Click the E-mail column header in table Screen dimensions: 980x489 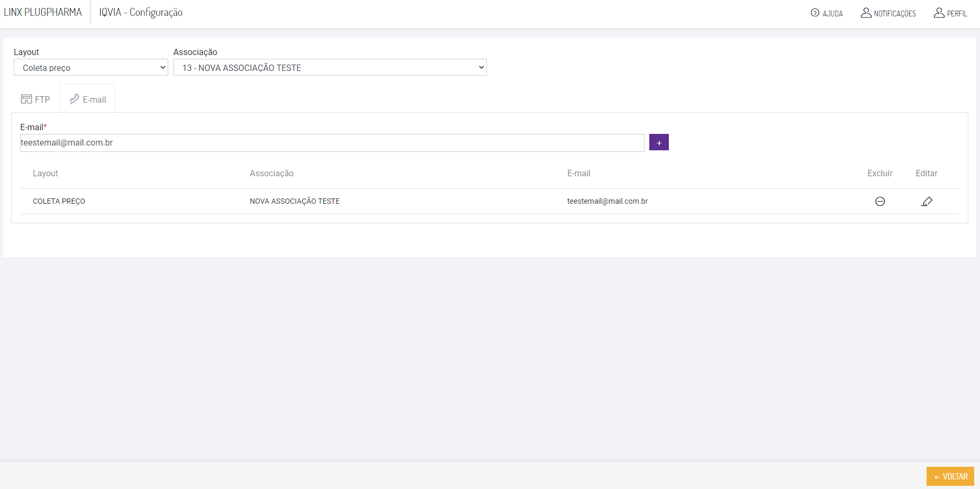click(578, 173)
